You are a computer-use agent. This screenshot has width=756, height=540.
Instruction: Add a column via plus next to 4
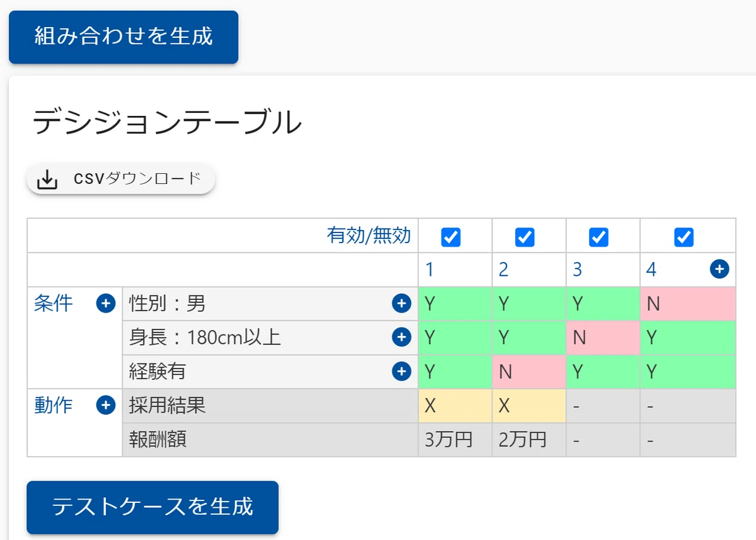[719, 270]
